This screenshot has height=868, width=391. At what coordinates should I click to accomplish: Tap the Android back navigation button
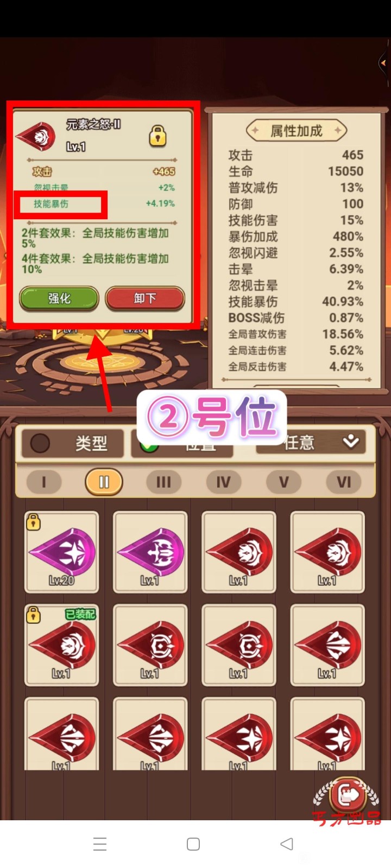pyautogui.click(x=287, y=844)
